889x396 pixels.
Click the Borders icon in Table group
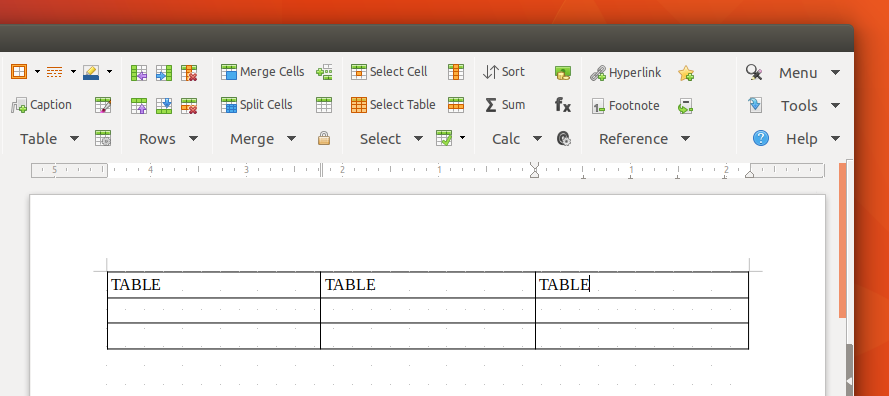pyautogui.click(x=19, y=71)
